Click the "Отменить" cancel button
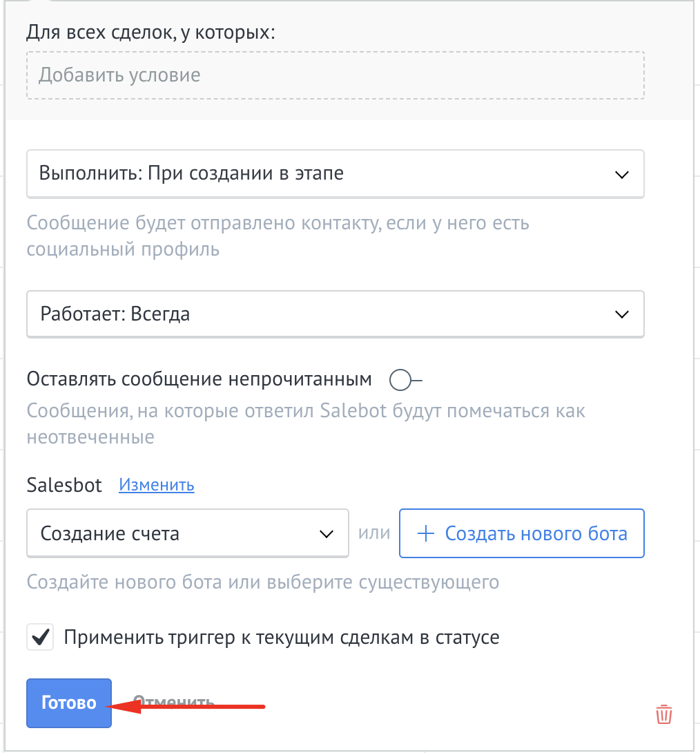The image size is (700, 753). coord(174,703)
